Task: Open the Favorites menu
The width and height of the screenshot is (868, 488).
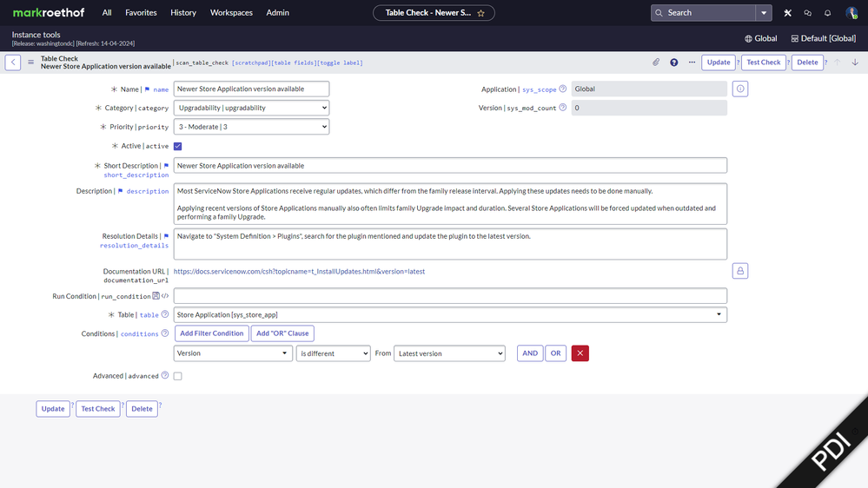Action: (x=141, y=12)
